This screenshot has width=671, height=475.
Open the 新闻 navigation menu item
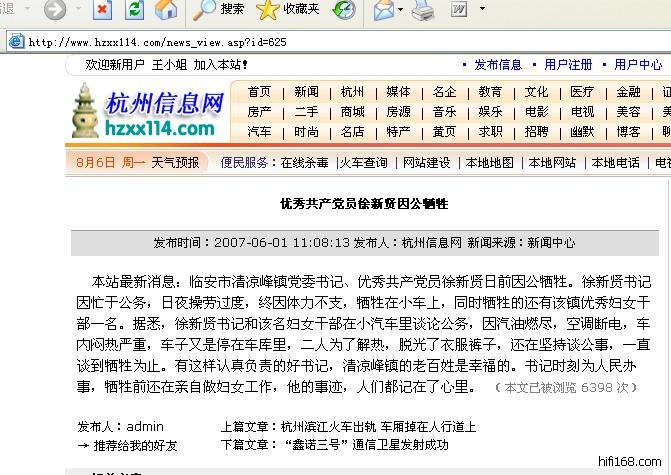(307, 92)
